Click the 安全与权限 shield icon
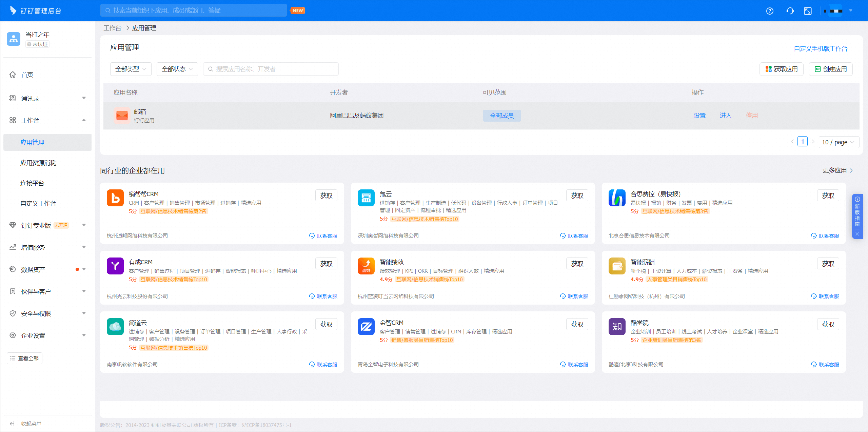Screen dimensions: 868x432 tap(13, 313)
